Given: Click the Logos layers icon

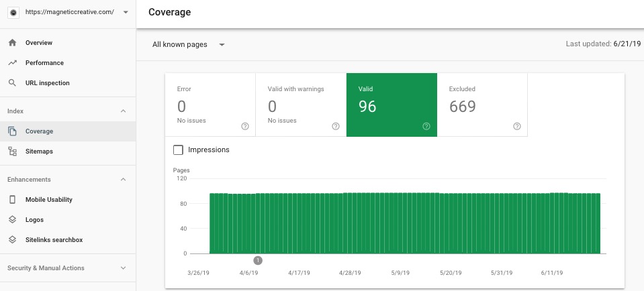Looking at the screenshot, I should coord(12,220).
